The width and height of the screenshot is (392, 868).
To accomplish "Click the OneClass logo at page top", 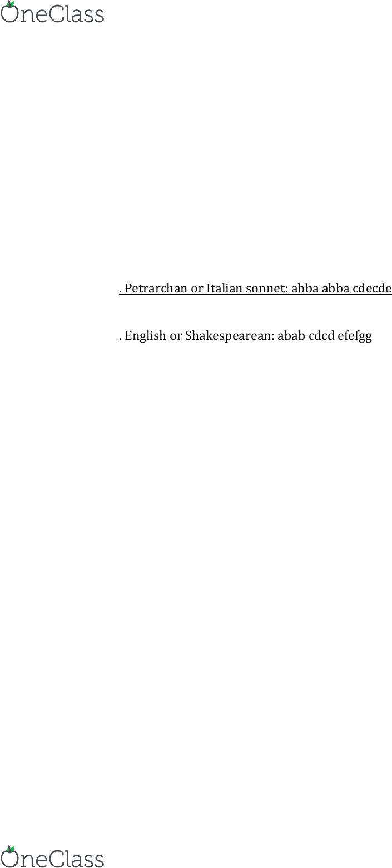I will 52,12.
